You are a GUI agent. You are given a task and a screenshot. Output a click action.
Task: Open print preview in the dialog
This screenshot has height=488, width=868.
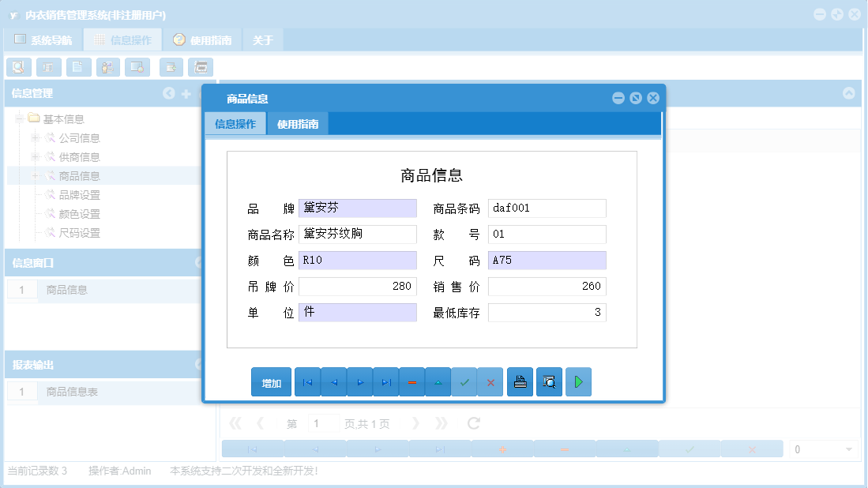click(x=549, y=381)
